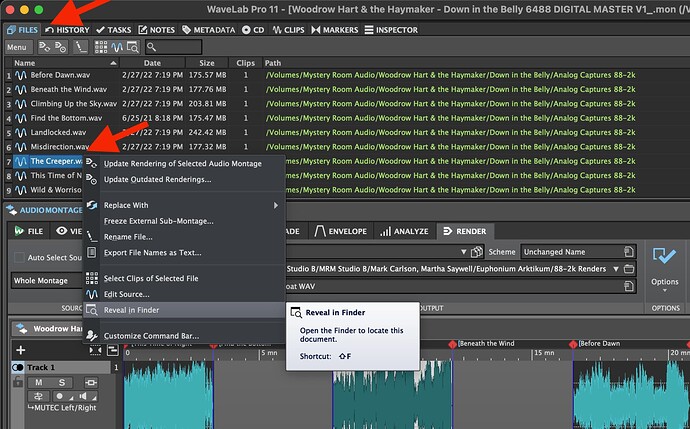The height and width of the screenshot is (429, 690).
Task: Open the Whole Montage source dropdown
Action: pos(45,281)
